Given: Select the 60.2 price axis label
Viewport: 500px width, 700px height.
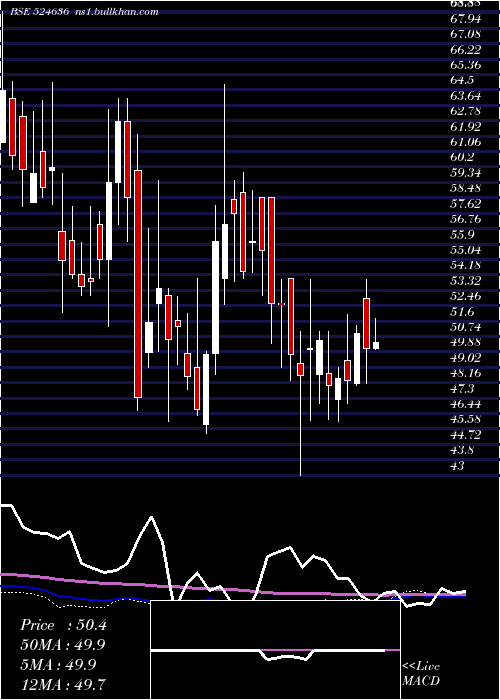Looking at the screenshot, I should [462, 158].
